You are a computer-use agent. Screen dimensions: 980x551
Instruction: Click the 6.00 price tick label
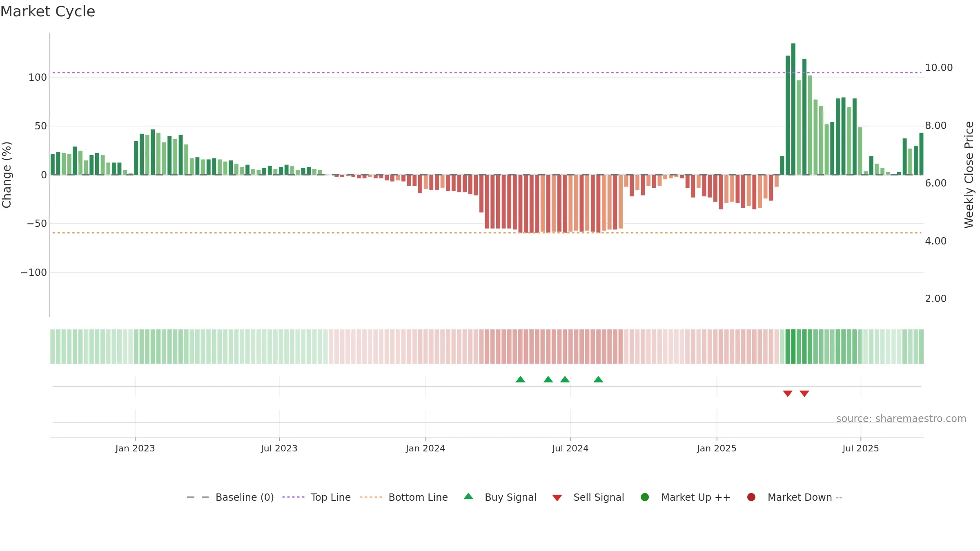pyautogui.click(x=936, y=183)
